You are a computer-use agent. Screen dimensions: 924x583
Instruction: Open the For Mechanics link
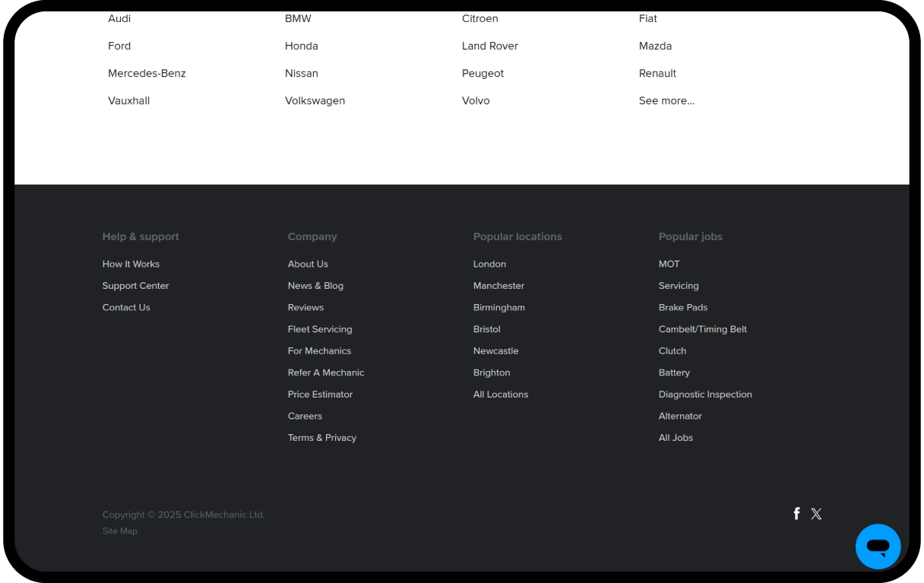(x=319, y=350)
